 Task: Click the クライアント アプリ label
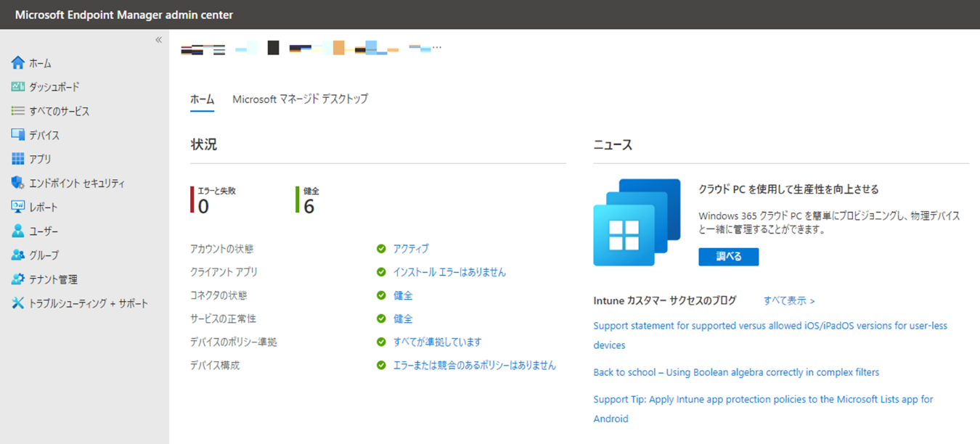click(x=224, y=272)
